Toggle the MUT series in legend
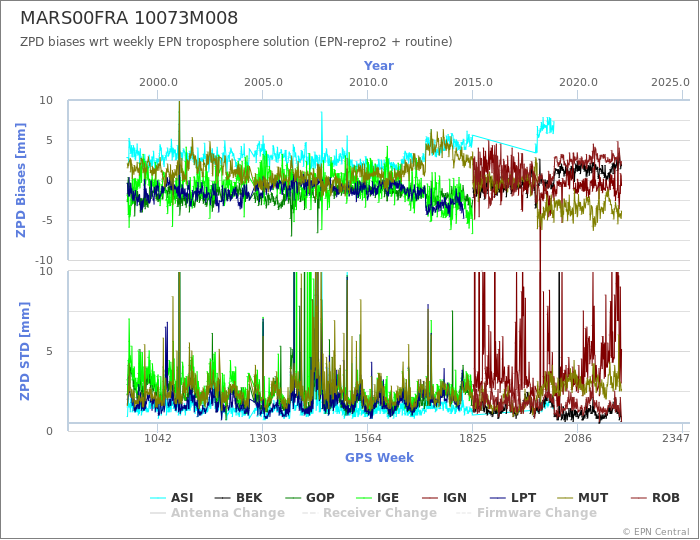 click(583, 498)
